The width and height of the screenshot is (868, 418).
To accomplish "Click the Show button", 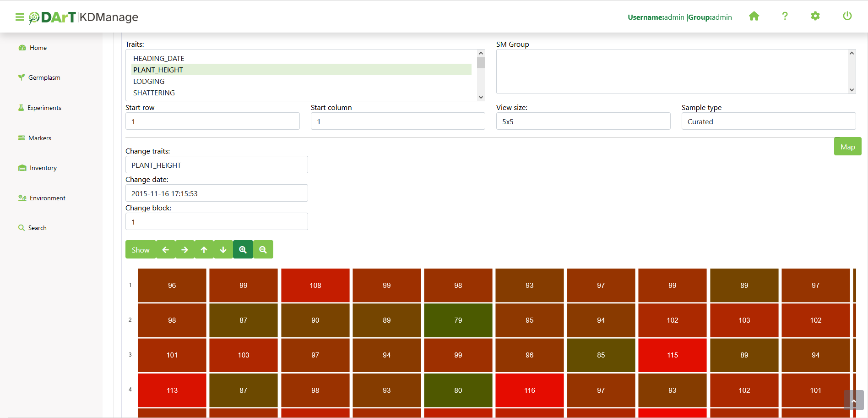I will click(141, 250).
